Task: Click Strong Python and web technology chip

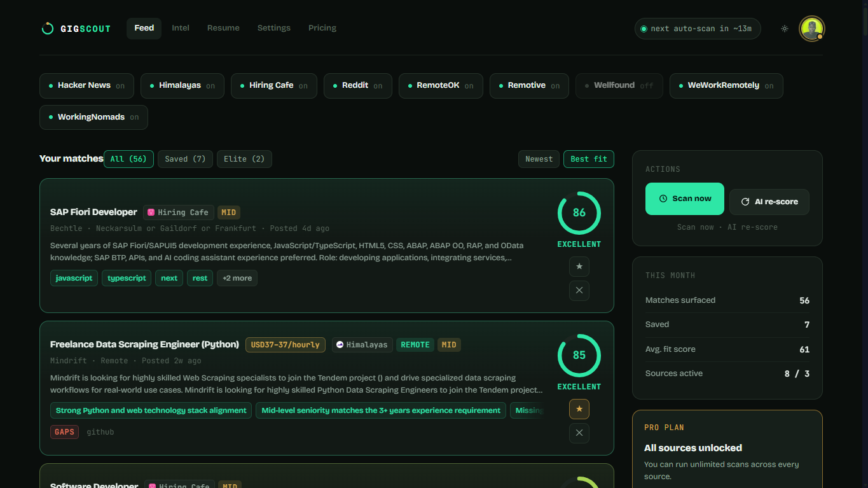Action: pos(151,410)
